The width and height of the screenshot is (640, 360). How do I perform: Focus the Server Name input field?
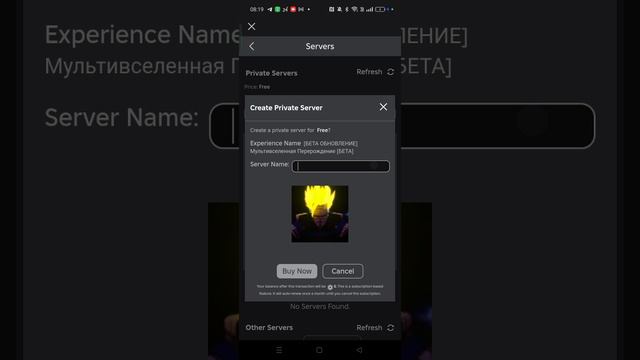[x=340, y=166]
